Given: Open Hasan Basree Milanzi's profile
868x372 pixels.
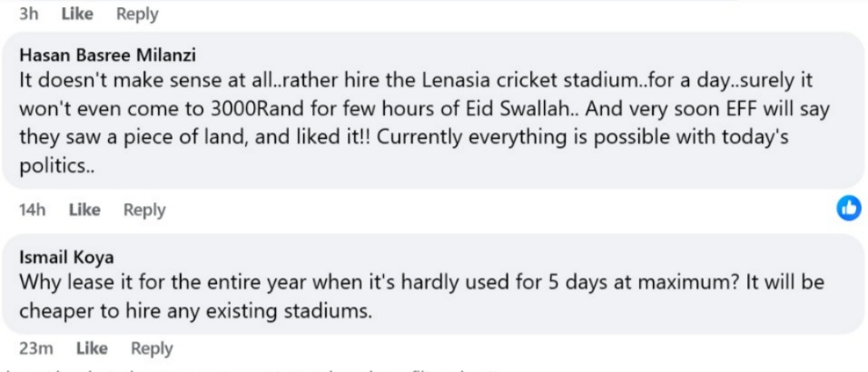Looking at the screenshot, I should [107, 55].
